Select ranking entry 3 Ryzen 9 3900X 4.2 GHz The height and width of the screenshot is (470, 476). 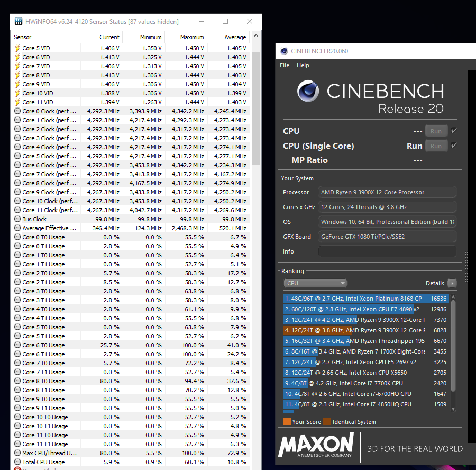click(x=366, y=320)
